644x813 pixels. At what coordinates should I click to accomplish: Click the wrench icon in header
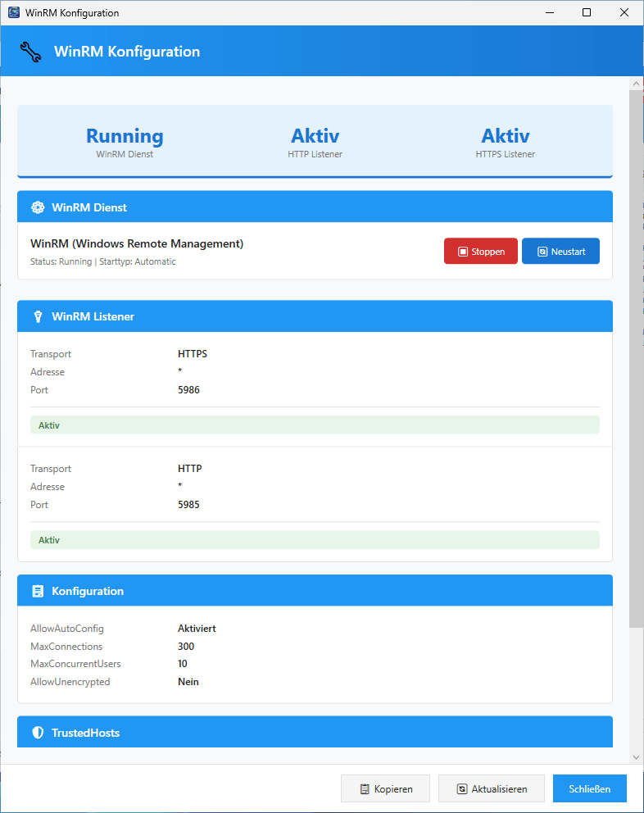[30, 52]
